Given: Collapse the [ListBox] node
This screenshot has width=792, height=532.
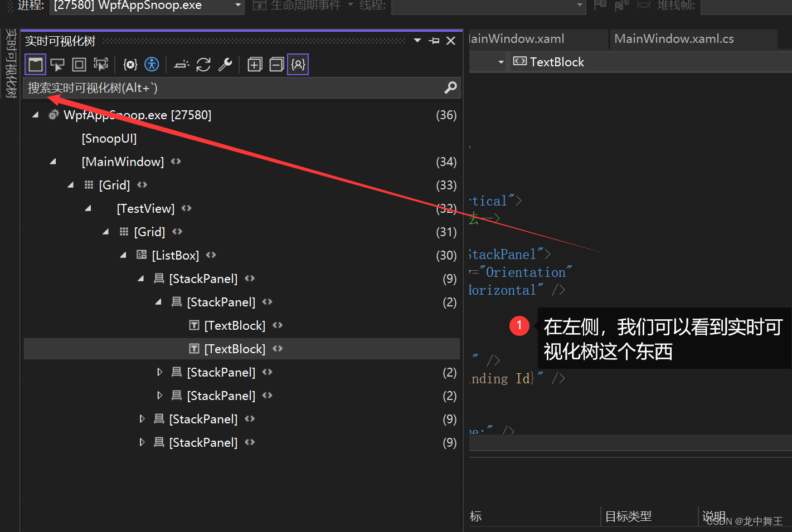Looking at the screenshot, I should (124, 255).
